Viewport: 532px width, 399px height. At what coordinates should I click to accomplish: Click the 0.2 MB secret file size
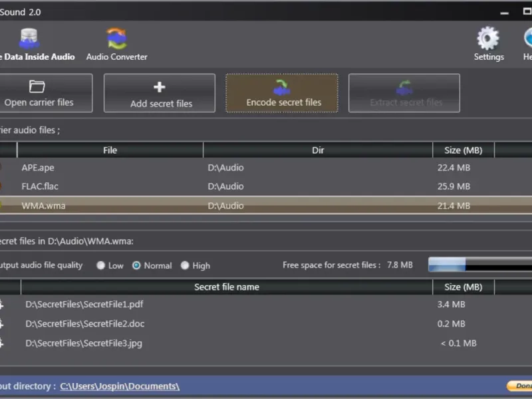pos(452,324)
